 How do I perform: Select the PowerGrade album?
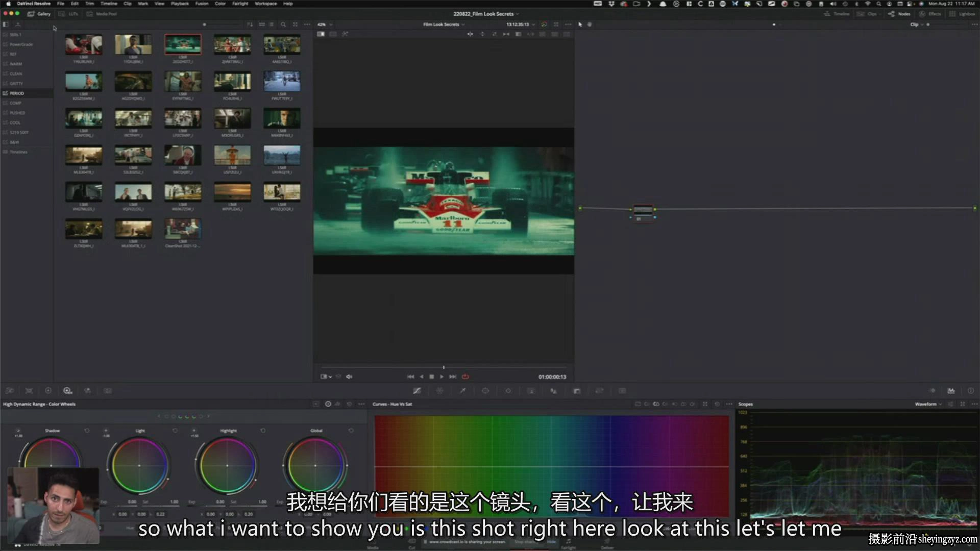27,44
